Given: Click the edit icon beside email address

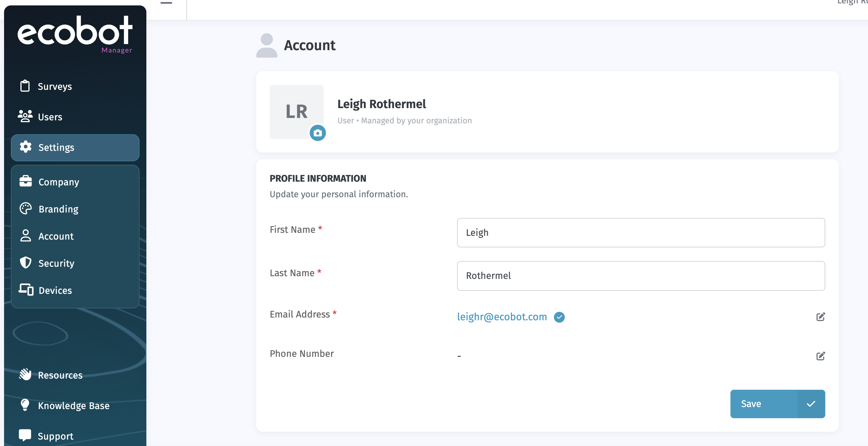Looking at the screenshot, I should [x=820, y=317].
